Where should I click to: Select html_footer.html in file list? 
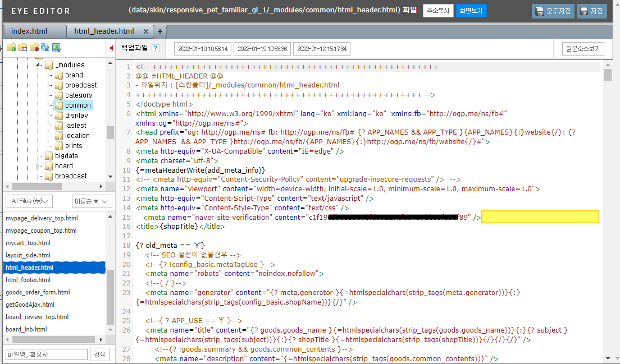(x=28, y=280)
